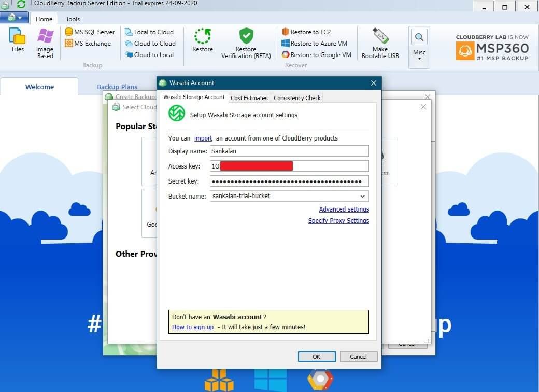This screenshot has height=392, width=539.
Task: Open the Backup Plans tab
Action: coord(117,87)
